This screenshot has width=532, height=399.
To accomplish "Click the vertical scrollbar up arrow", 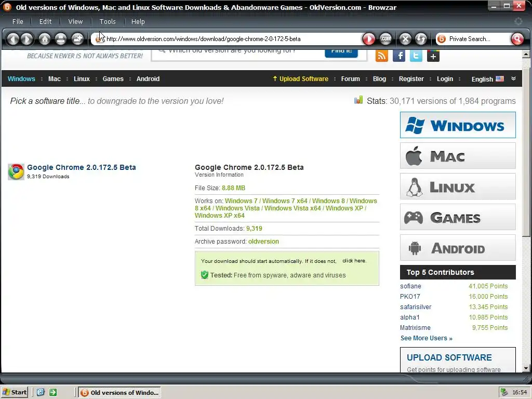I will 526,54.
